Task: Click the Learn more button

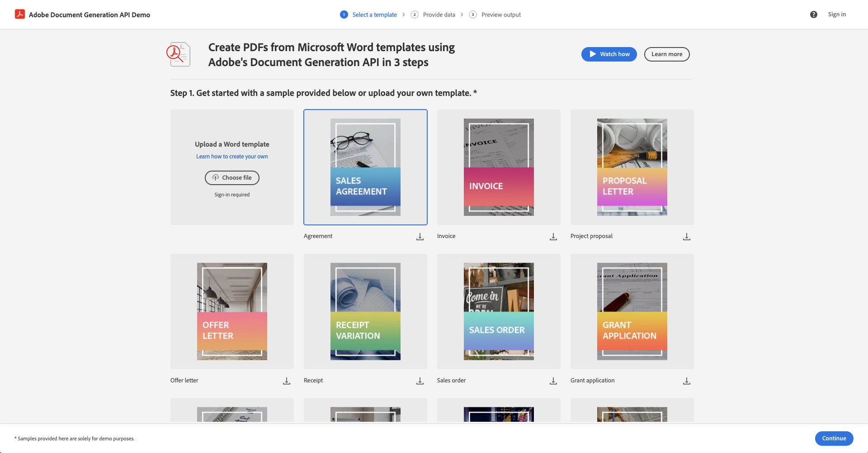Action: (x=667, y=54)
